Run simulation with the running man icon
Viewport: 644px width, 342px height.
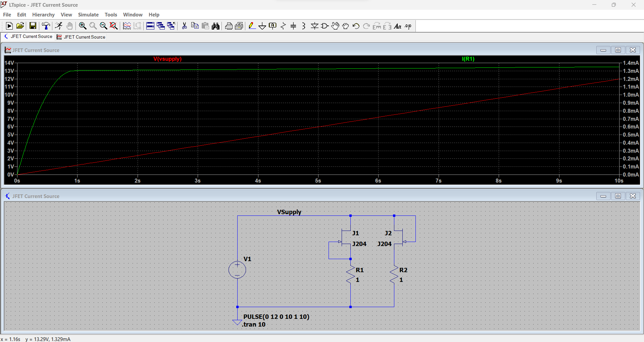click(x=59, y=26)
